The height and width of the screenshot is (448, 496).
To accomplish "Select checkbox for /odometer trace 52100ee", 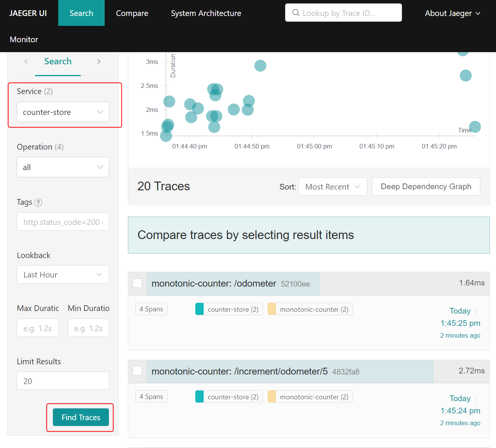I will pyautogui.click(x=137, y=283).
